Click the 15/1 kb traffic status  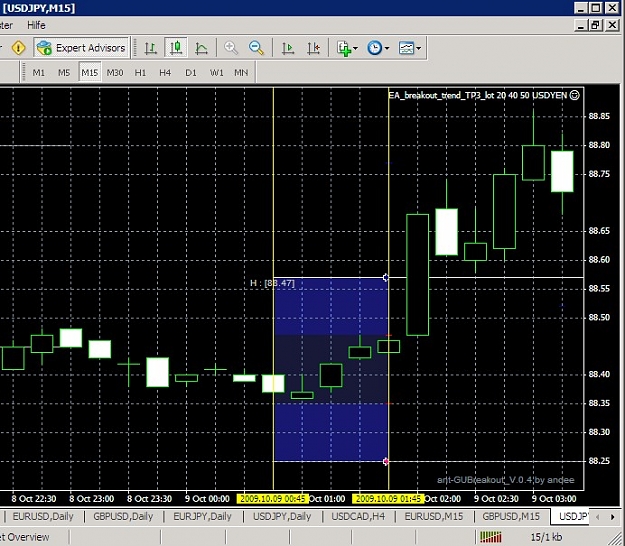[x=546, y=537]
